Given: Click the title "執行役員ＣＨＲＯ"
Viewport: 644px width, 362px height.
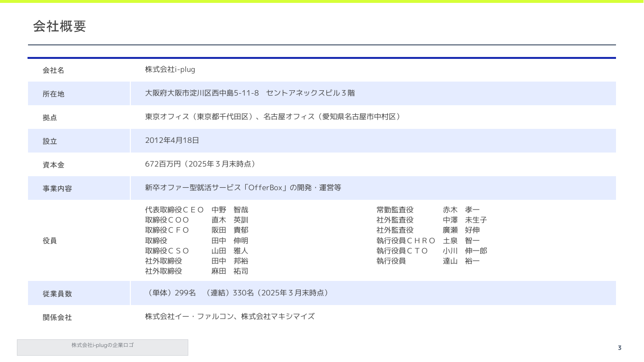Looking at the screenshot, I should pos(406,241).
